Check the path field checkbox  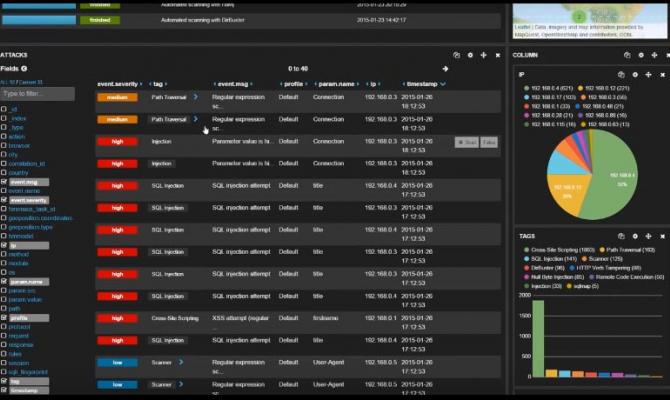click(x=4, y=309)
